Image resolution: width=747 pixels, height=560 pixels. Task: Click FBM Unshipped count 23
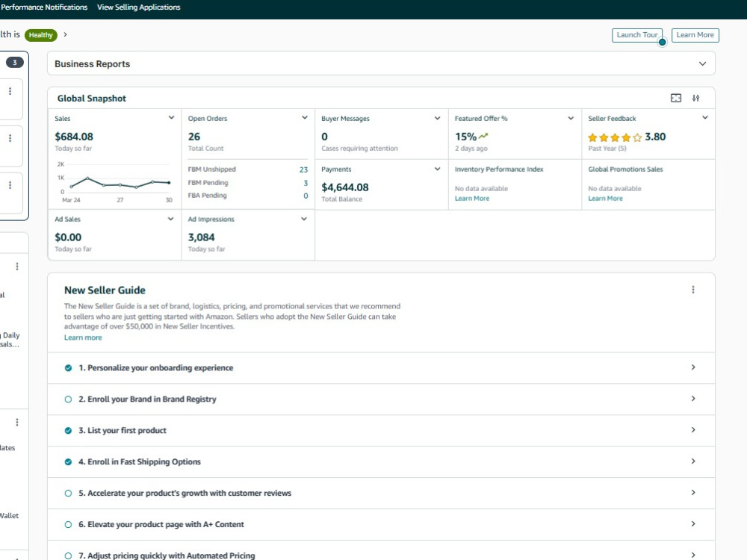303,169
